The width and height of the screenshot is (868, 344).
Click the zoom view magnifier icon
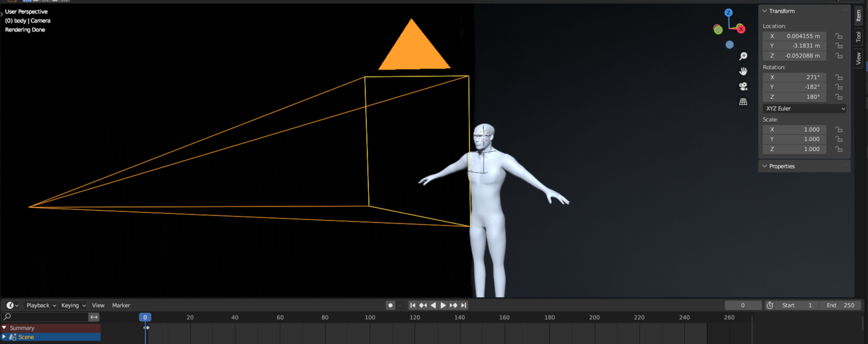coord(743,56)
